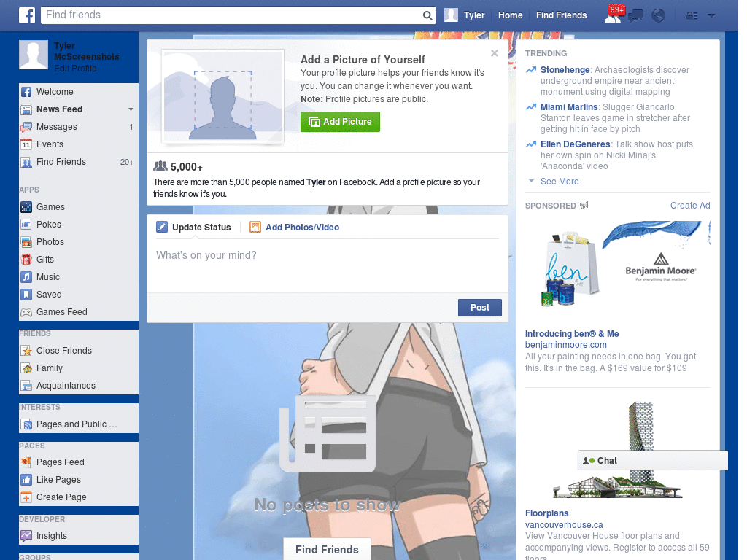Click the Games Feed controller icon
This screenshot has height=560, width=747.
[26, 312]
